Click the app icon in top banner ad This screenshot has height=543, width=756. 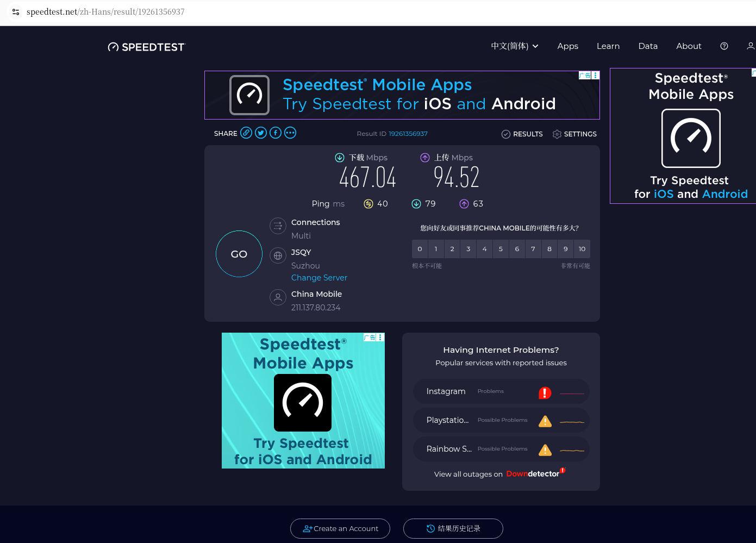coord(249,95)
